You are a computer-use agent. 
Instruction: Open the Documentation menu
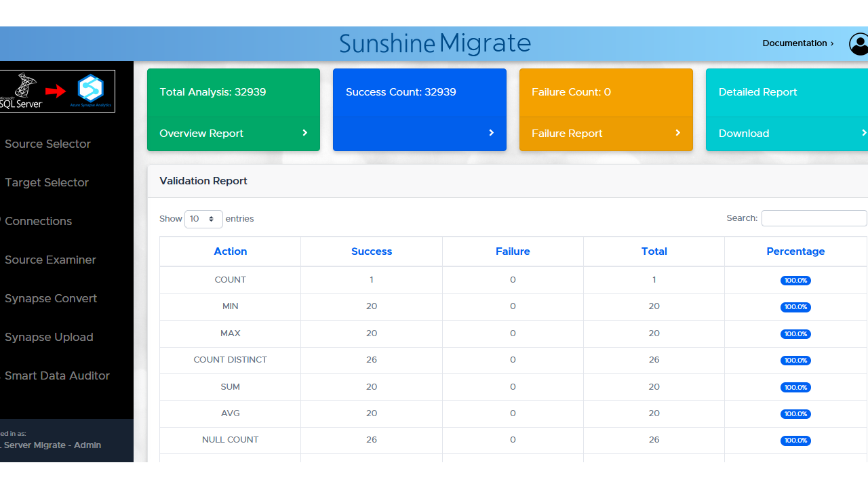(x=798, y=43)
